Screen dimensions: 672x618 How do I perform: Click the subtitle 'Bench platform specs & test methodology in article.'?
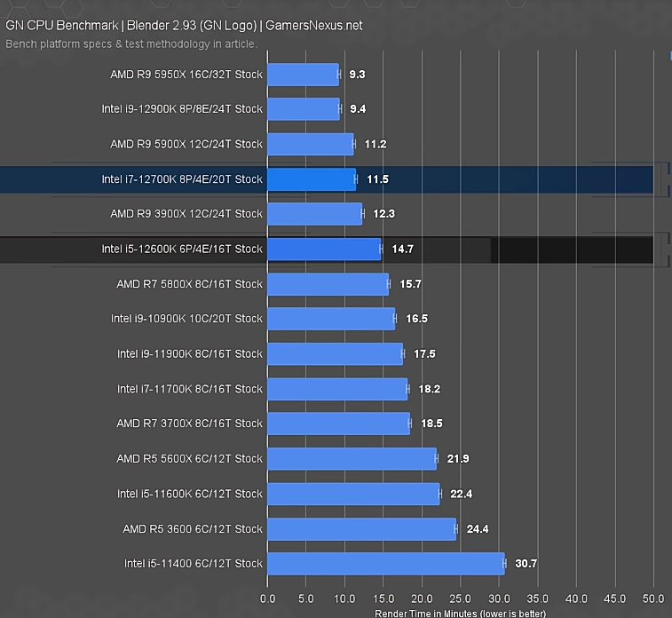(x=131, y=44)
